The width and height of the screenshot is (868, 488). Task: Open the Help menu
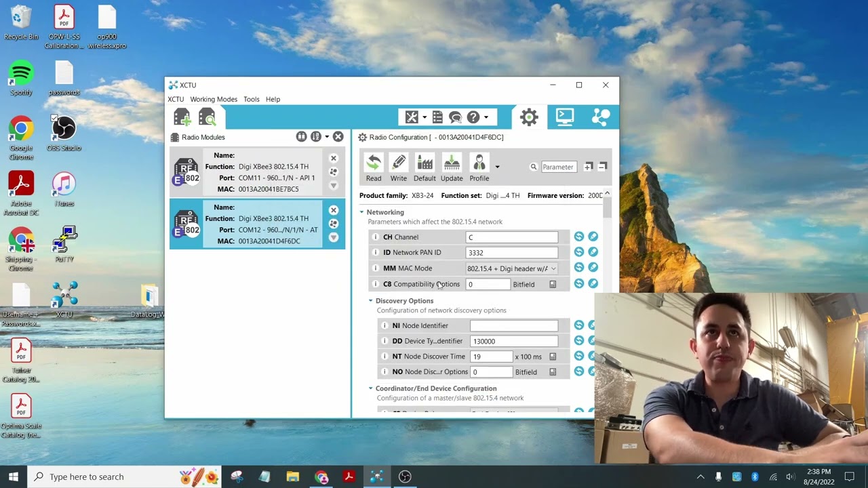[273, 99]
